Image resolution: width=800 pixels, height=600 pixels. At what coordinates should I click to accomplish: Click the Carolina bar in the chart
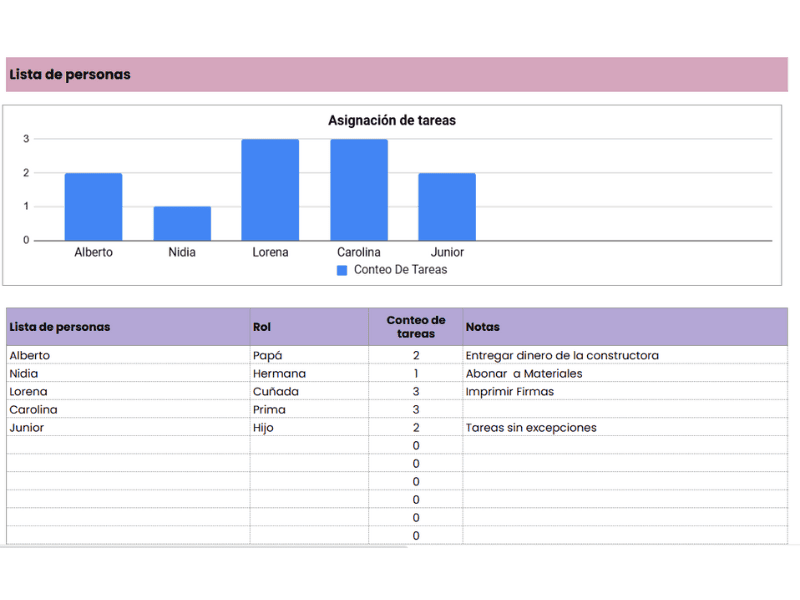(359, 190)
